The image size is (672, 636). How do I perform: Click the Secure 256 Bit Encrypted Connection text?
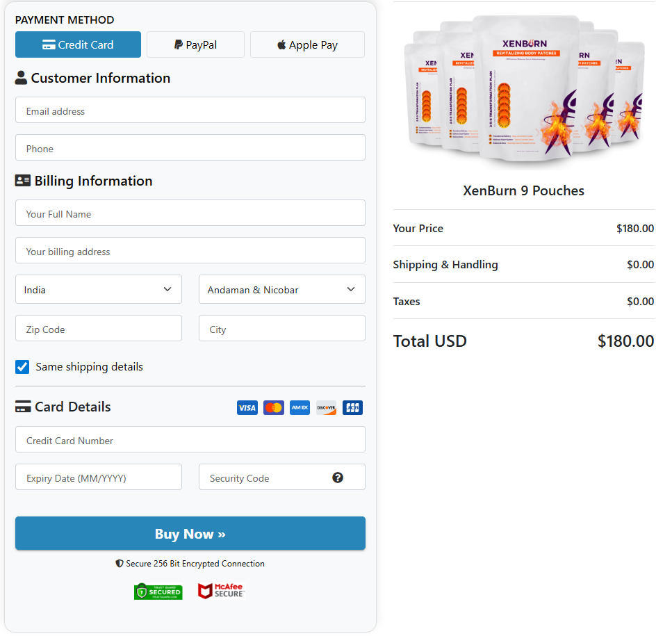tap(190, 563)
